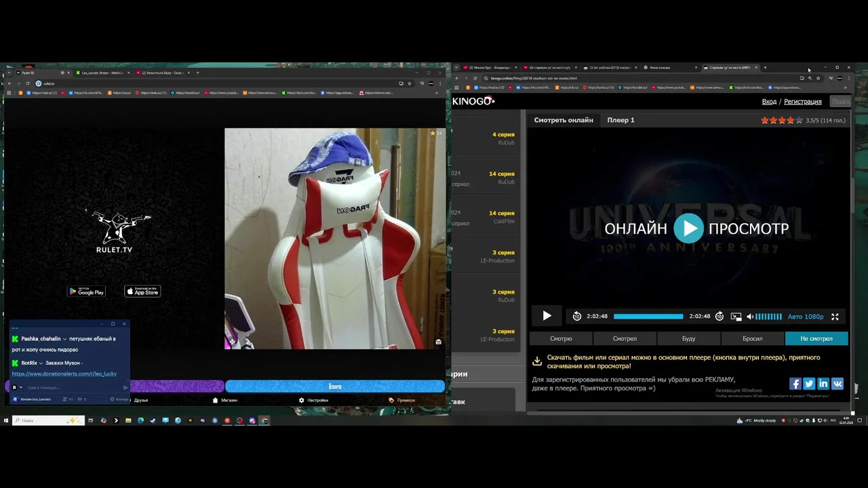Viewport: 868px width, 488px height.
Task: Open the Авто 1080p quality selector
Action: [x=805, y=317]
